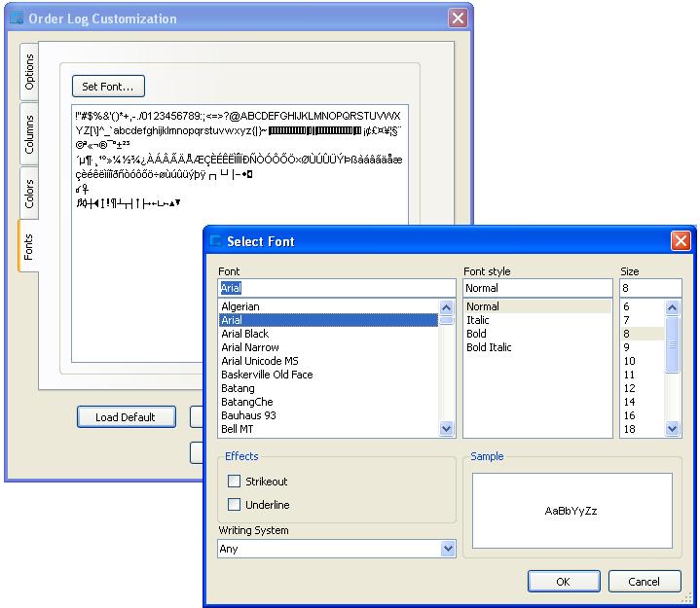Screen dimensions: 700x608
Task: Enable the Strikeout checkbox
Action: 234,482
